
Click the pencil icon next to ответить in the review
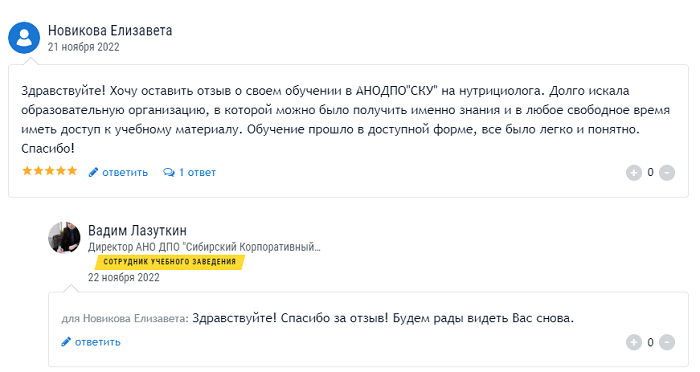(93, 172)
